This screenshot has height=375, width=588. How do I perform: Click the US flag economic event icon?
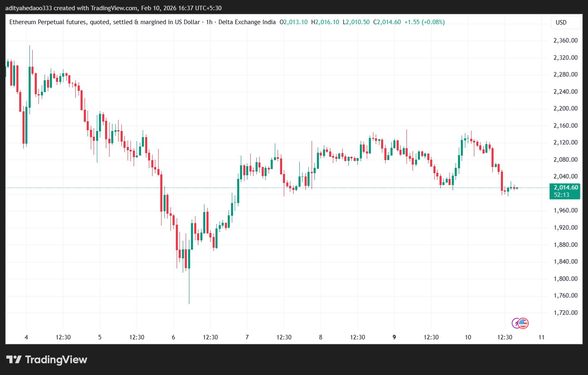click(x=523, y=323)
